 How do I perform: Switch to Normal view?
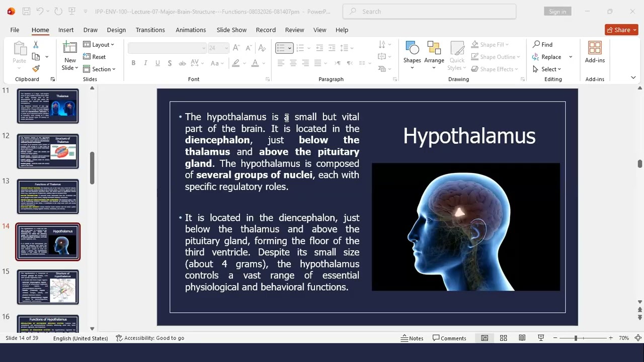[x=485, y=338]
